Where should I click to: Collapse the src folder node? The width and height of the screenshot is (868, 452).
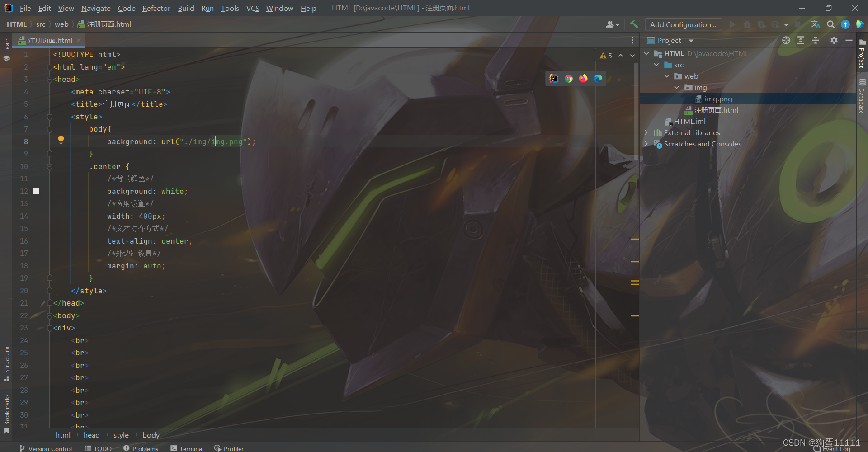(656, 65)
